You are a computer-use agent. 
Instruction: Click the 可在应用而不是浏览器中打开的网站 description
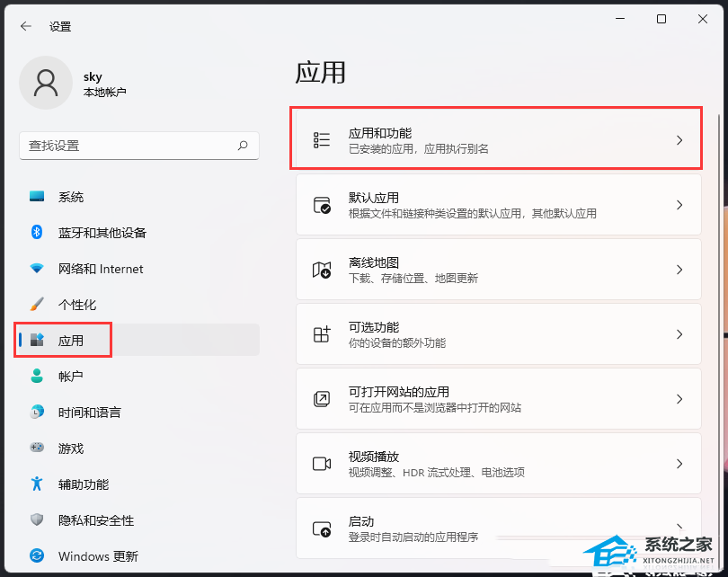tap(435, 408)
